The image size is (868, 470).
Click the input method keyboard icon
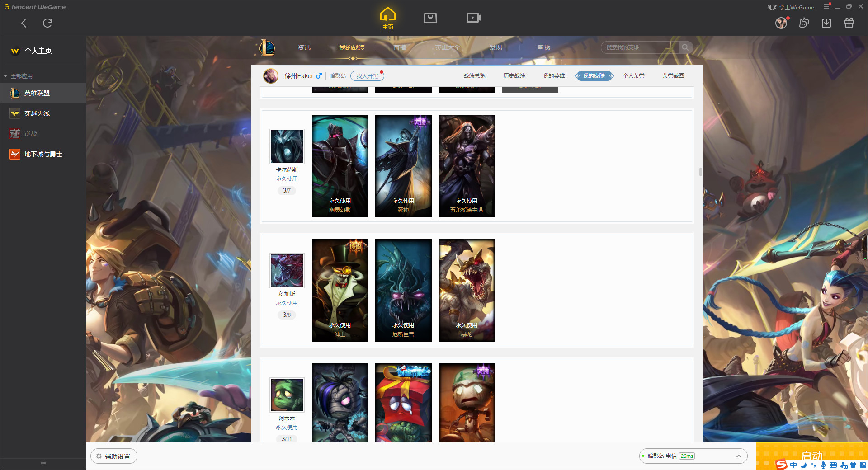[x=833, y=465]
